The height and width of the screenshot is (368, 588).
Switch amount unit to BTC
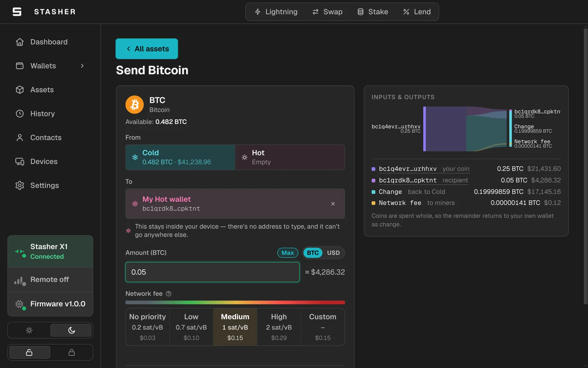(x=313, y=253)
